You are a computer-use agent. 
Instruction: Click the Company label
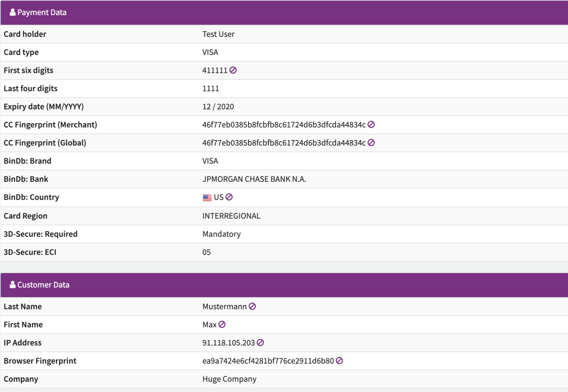tap(21, 379)
